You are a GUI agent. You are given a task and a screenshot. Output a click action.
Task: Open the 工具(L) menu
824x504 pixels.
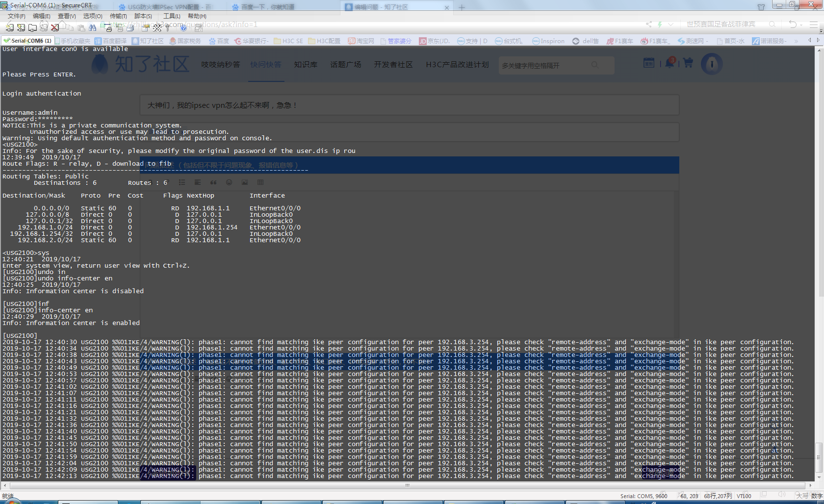point(172,16)
